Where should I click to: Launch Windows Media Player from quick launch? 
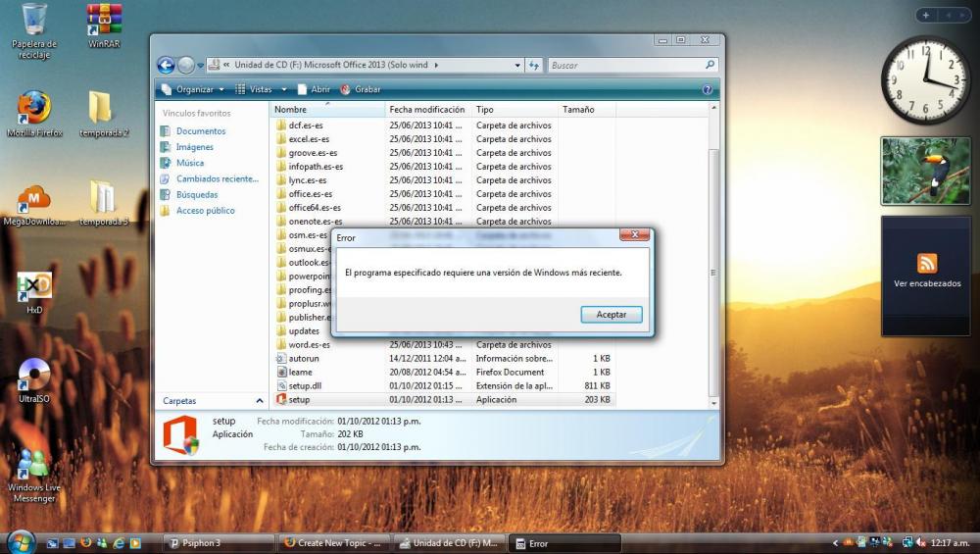click(x=135, y=543)
